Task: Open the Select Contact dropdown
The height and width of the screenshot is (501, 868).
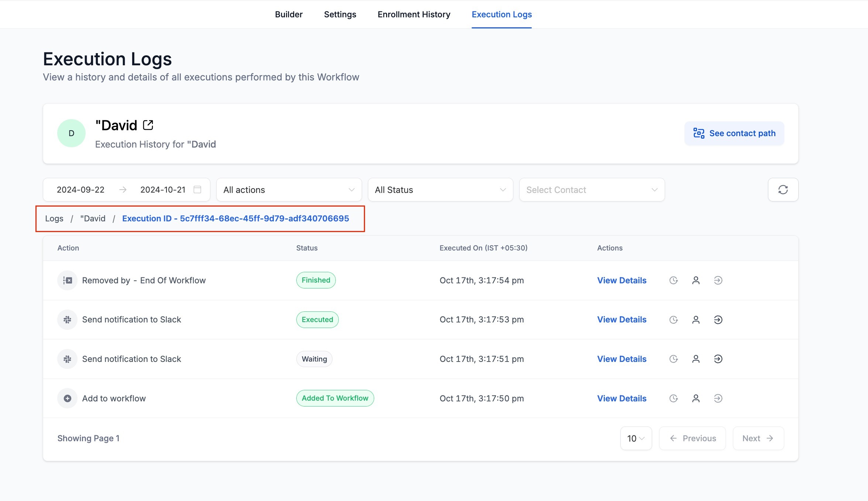Action: coord(592,190)
